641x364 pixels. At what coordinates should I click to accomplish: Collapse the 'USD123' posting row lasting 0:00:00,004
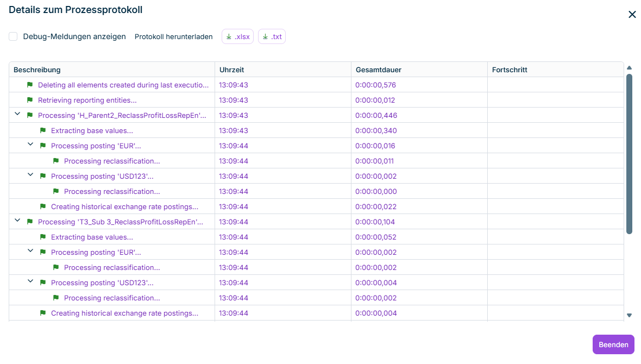point(30,281)
